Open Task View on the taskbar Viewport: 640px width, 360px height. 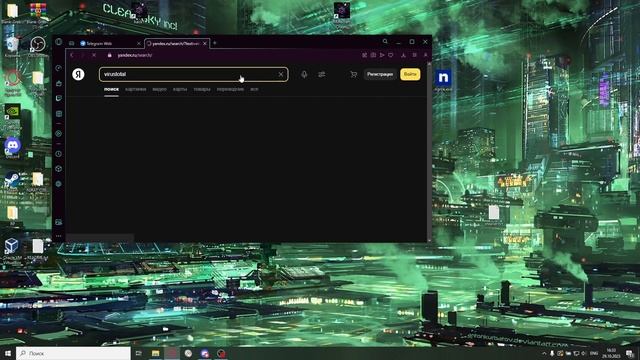pos(138,353)
